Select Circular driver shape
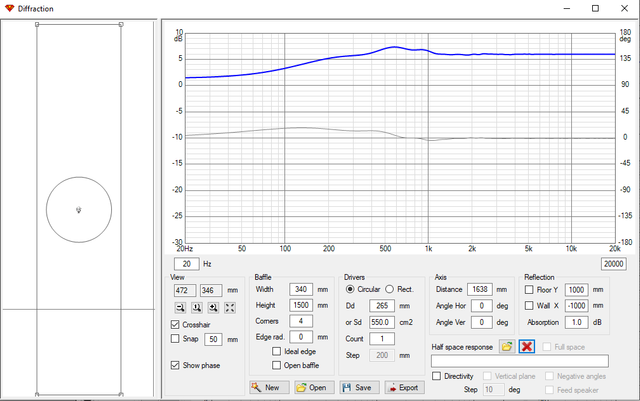This screenshot has width=640, height=401. pos(350,289)
